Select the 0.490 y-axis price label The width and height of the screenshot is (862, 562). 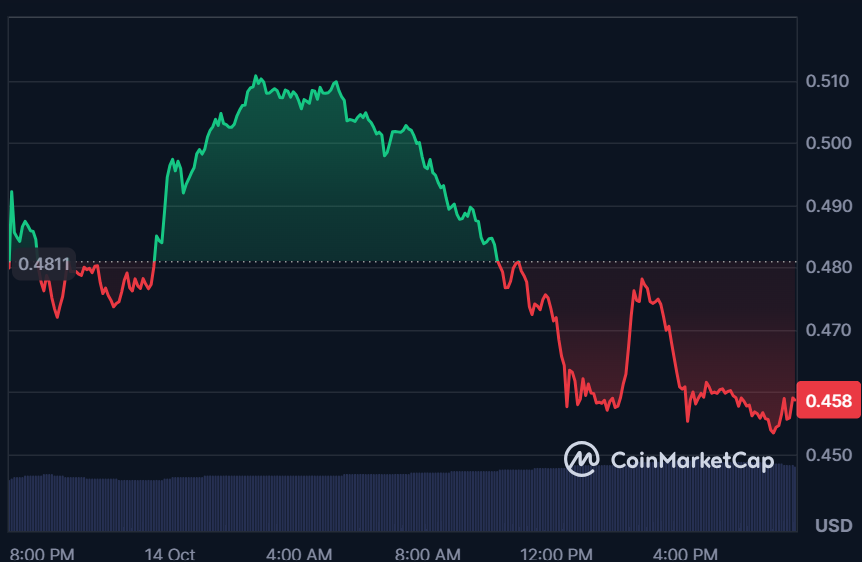point(828,206)
